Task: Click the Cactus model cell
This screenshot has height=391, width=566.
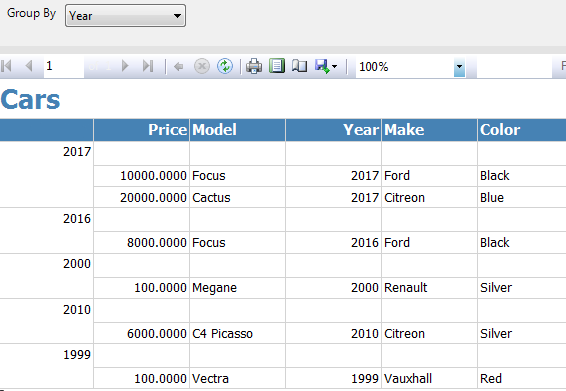Action: pos(238,197)
